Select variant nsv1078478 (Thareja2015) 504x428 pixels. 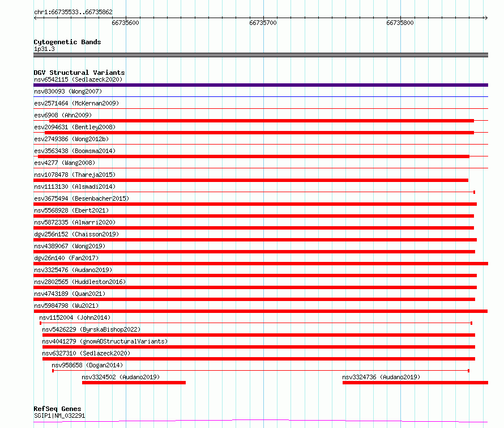tap(75, 175)
